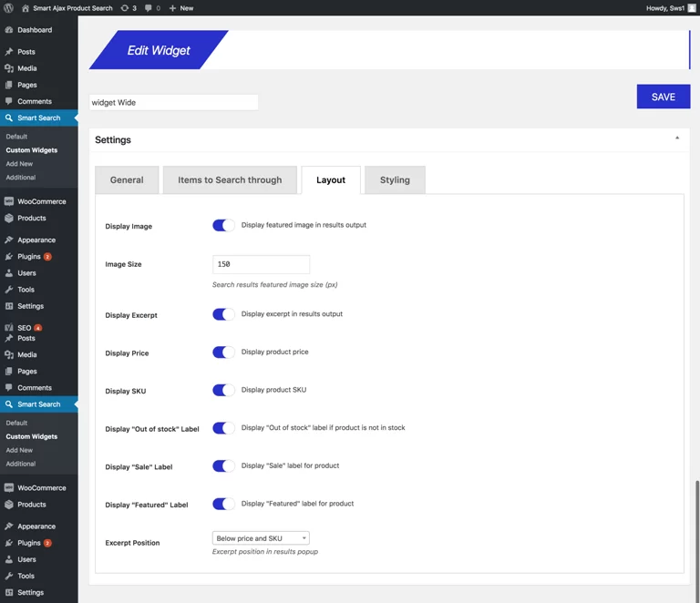Click the Dashboard gauge icon
The width and height of the screenshot is (700, 603).
pos(9,30)
